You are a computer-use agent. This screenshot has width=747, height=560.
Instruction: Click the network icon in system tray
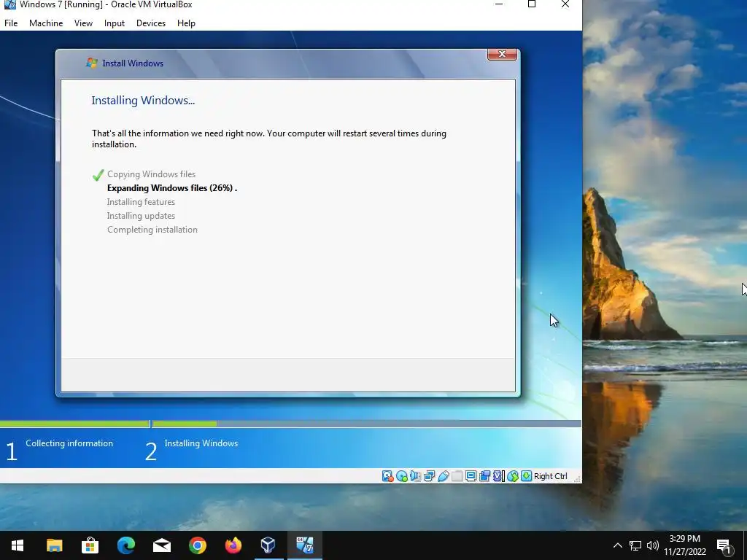coord(635,545)
